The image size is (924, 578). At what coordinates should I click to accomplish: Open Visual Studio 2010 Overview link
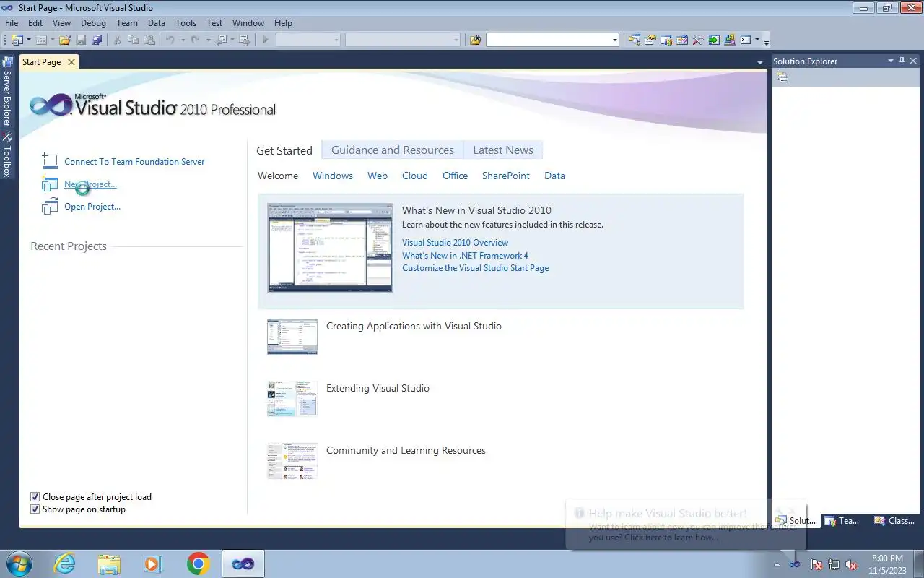click(455, 243)
